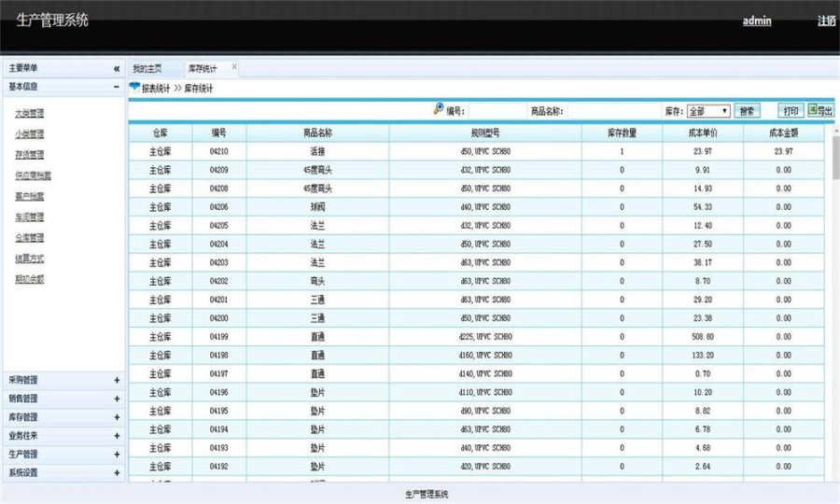The width and height of the screenshot is (840, 504).
Task: Collapse the 主要菜单 sidebar with double-arrow icon
Action: pos(117,68)
